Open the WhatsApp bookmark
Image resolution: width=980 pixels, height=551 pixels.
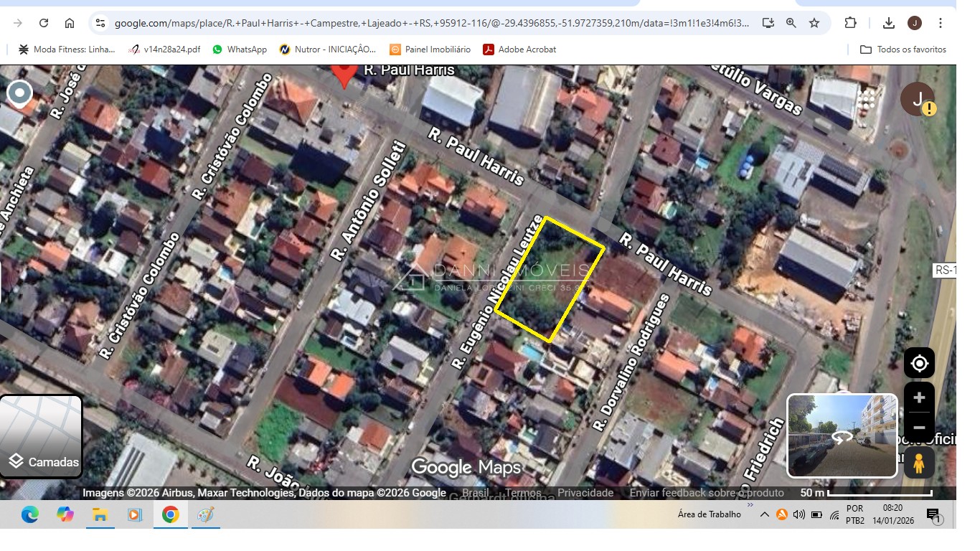(239, 50)
